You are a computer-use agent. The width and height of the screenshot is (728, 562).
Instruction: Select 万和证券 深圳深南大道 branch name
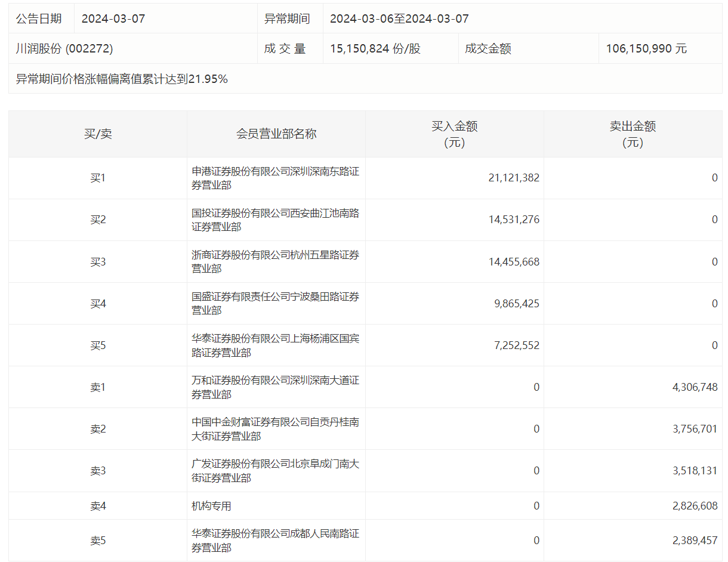coord(276,387)
